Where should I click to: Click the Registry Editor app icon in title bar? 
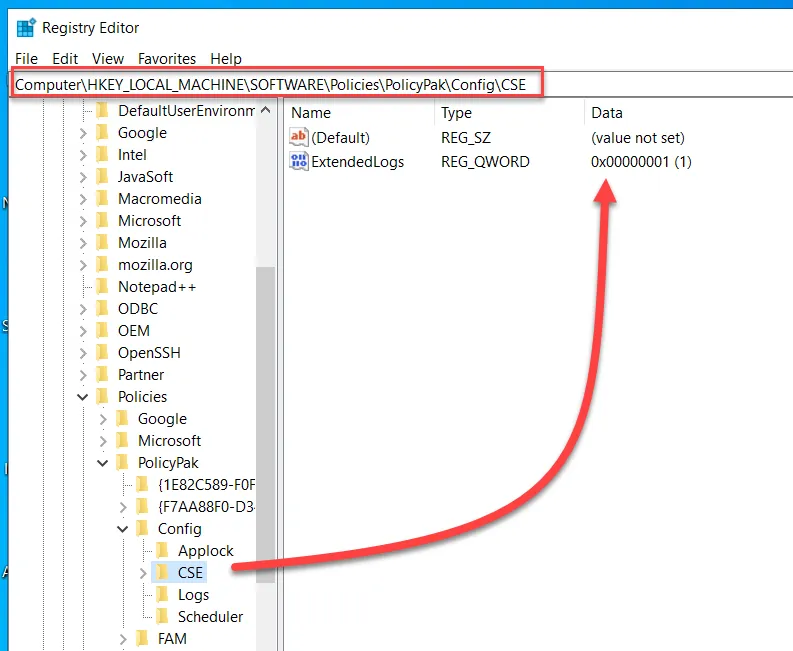click(x=26, y=27)
